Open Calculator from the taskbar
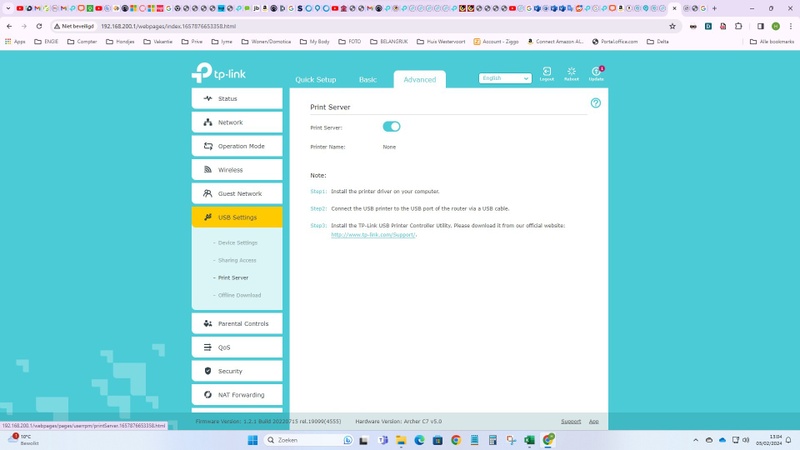 (493, 440)
